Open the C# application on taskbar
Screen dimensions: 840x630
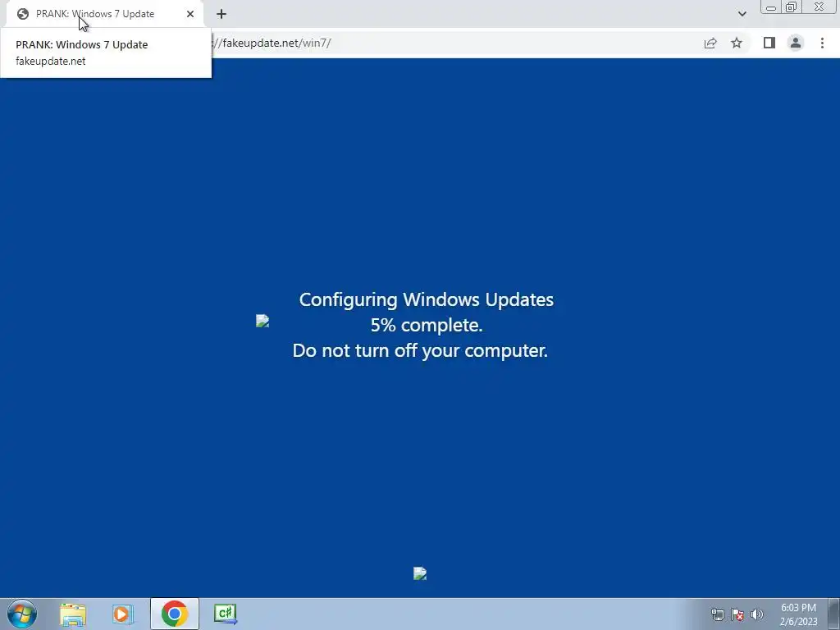pyautogui.click(x=226, y=614)
